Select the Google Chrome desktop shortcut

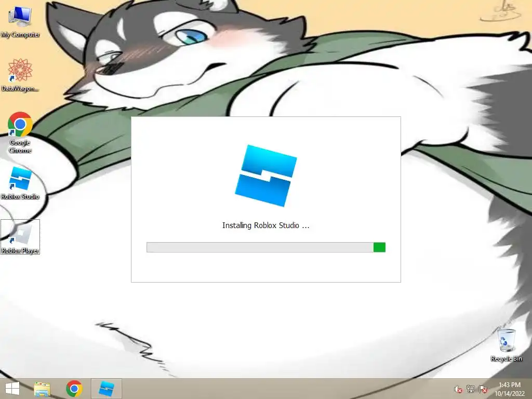pos(20,132)
